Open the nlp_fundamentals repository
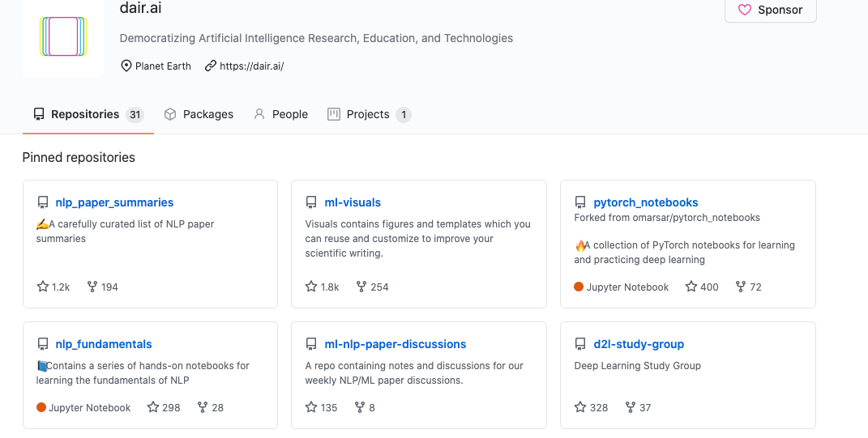The width and height of the screenshot is (868, 438). coord(104,344)
